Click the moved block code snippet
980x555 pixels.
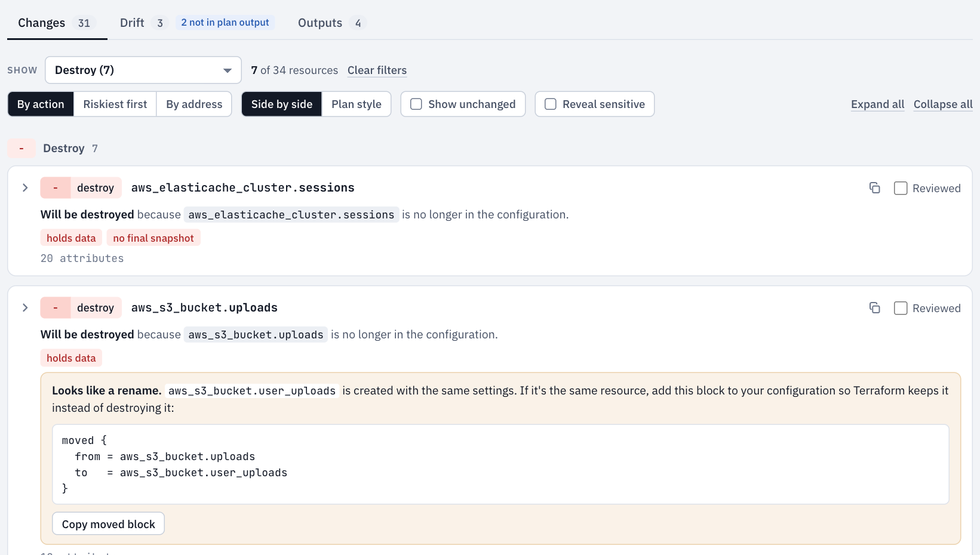coord(500,464)
